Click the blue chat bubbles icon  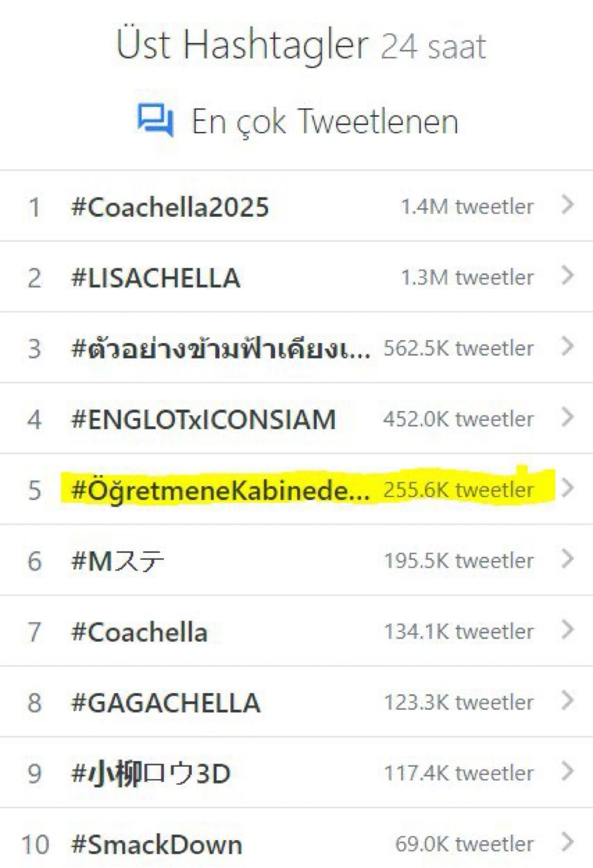tap(155, 120)
